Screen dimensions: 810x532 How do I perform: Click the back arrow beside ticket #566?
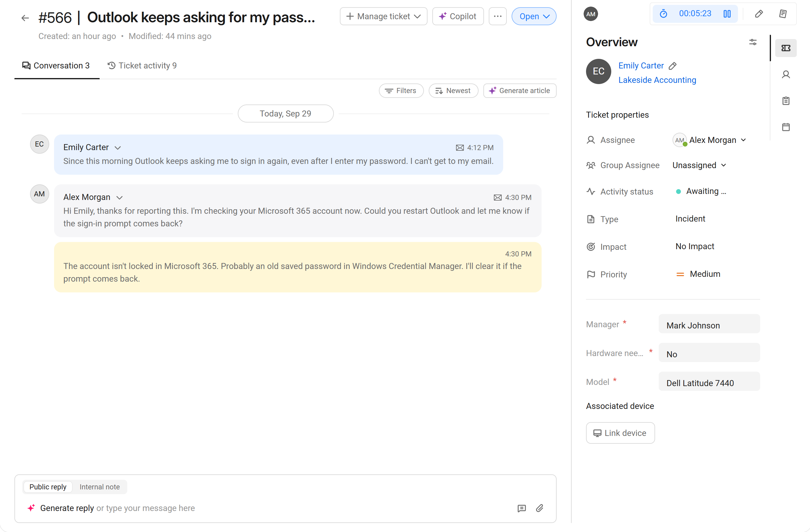tap(25, 18)
